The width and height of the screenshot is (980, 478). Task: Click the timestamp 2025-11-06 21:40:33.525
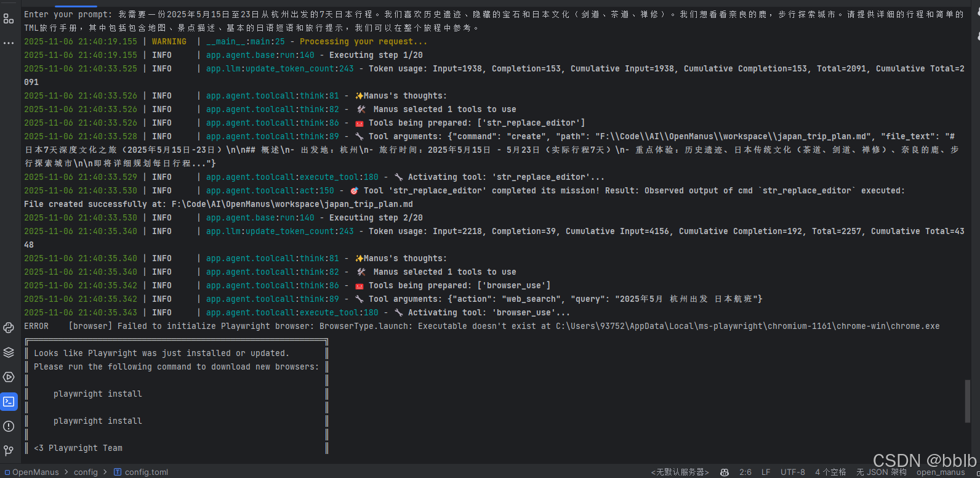pyautogui.click(x=81, y=68)
